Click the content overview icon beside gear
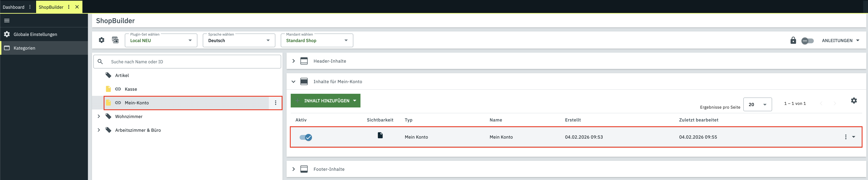 click(x=115, y=40)
